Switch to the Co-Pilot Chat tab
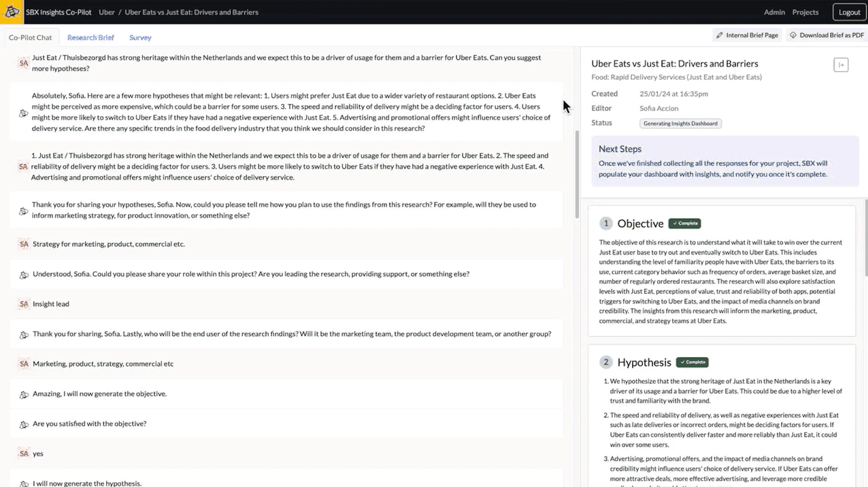This screenshot has width=868, height=487. [30, 37]
